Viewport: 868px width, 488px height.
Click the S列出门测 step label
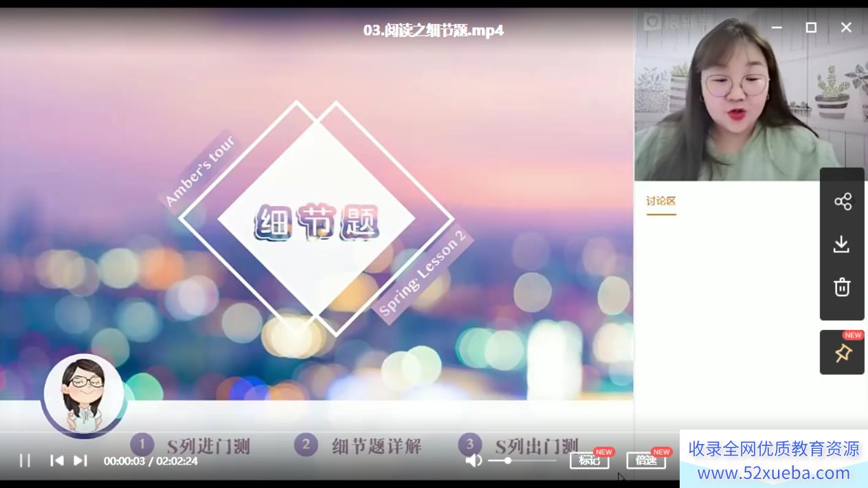[x=537, y=446]
